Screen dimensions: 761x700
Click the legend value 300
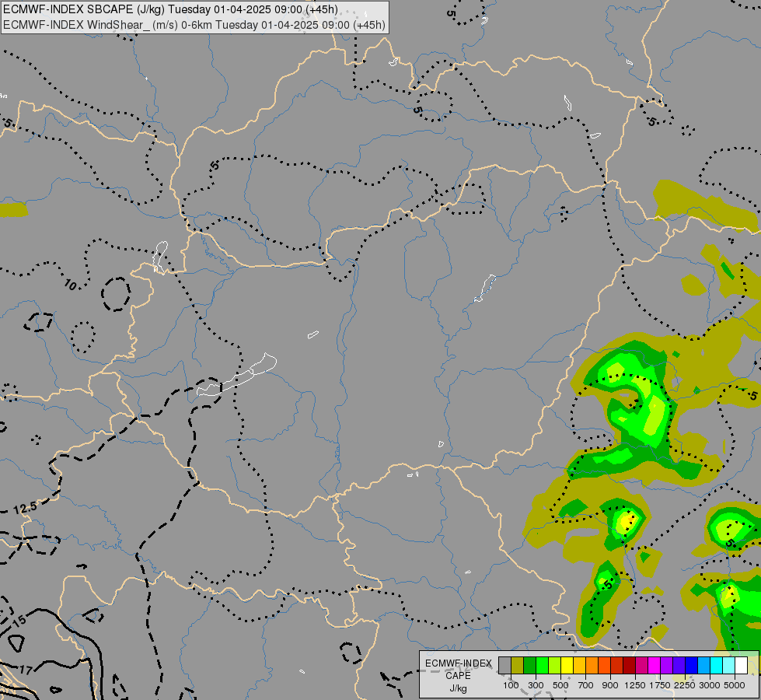(536, 685)
